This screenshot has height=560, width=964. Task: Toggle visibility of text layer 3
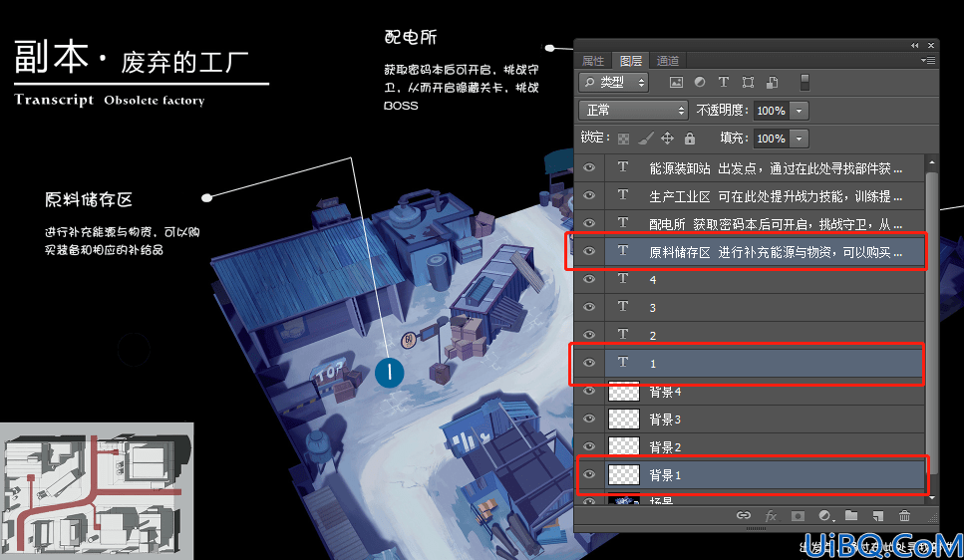click(589, 307)
